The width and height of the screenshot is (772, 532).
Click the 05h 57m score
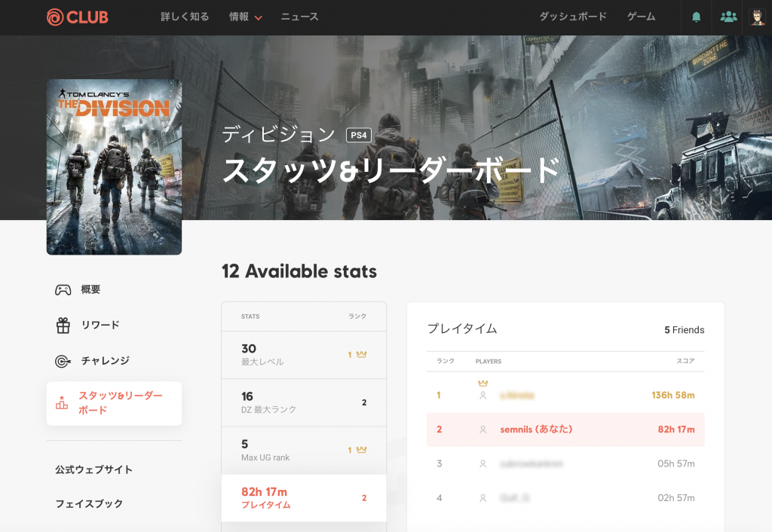coord(676,463)
